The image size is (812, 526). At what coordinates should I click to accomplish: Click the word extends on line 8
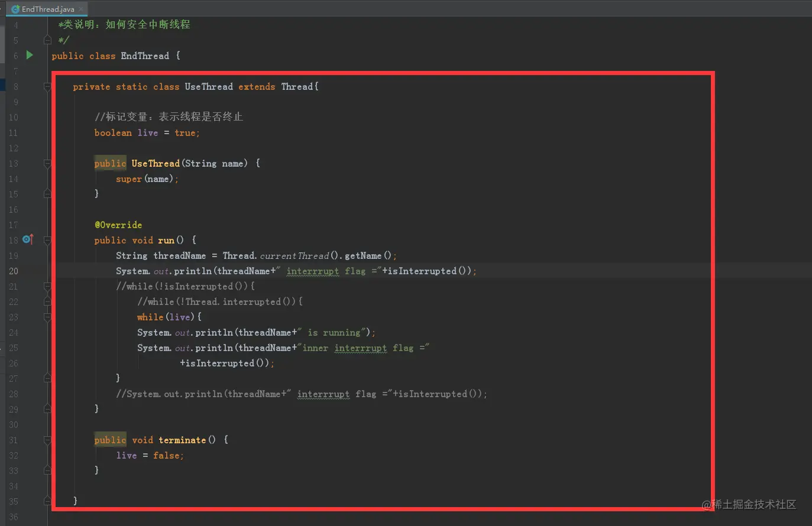click(x=257, y=86)
